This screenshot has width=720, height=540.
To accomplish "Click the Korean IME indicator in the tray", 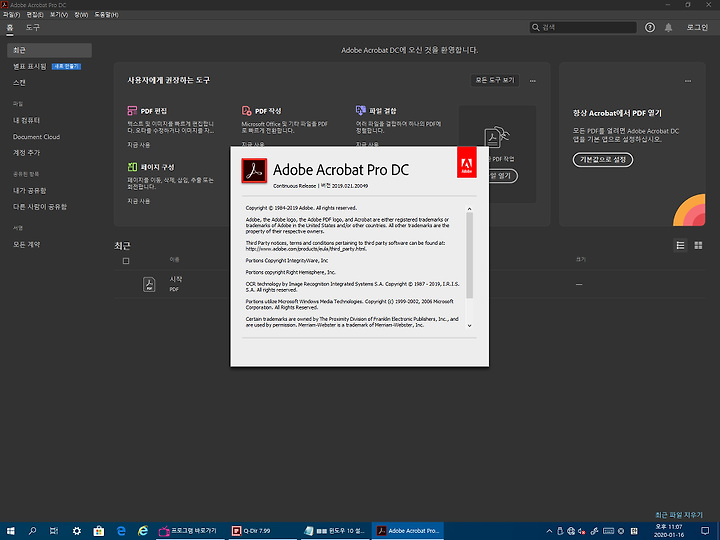I will tap(634, 531).
